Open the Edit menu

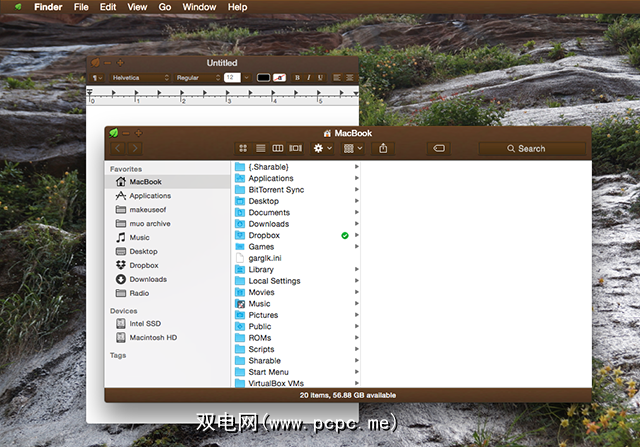(108, 7)
